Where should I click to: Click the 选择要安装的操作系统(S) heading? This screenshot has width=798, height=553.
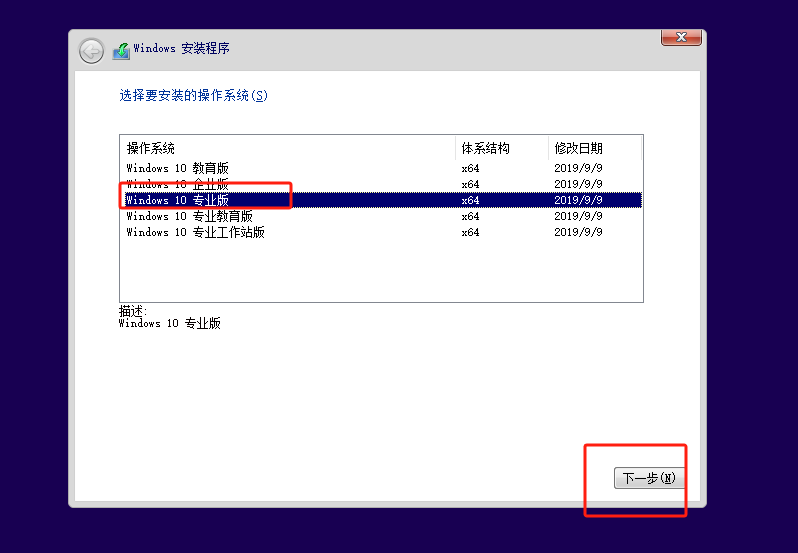[193, 95]
